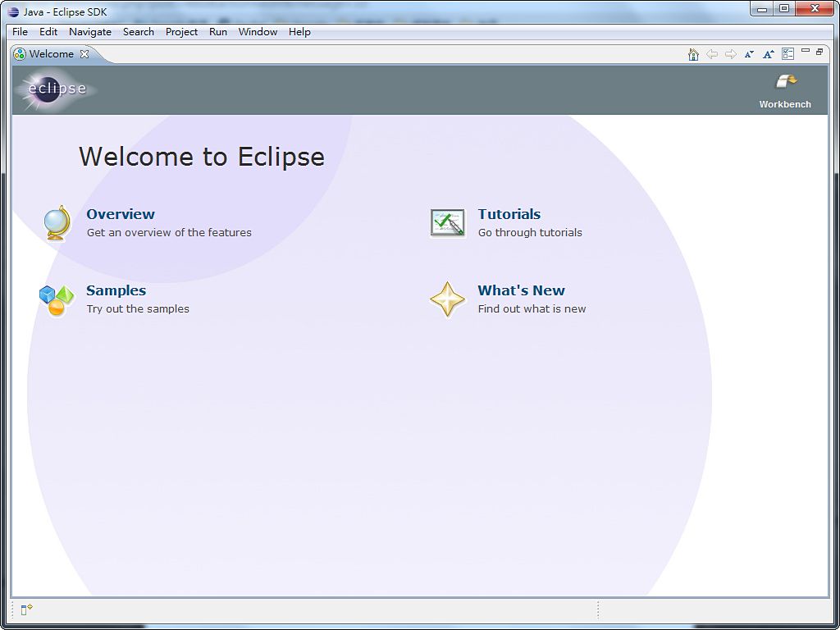Close the Welcome tab
The width and height of the screenshot is (840, 630).
pyautogui.click(x=84, y=53)
